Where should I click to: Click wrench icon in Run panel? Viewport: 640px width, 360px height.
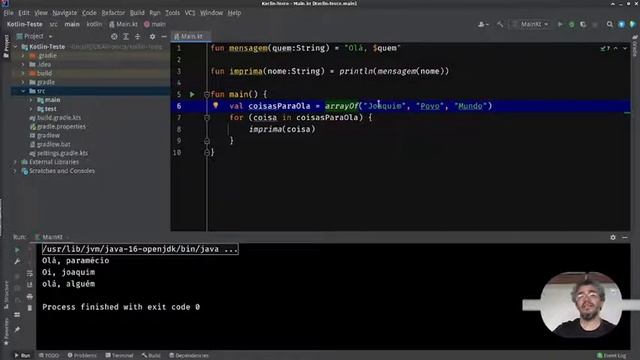[17, 261]
